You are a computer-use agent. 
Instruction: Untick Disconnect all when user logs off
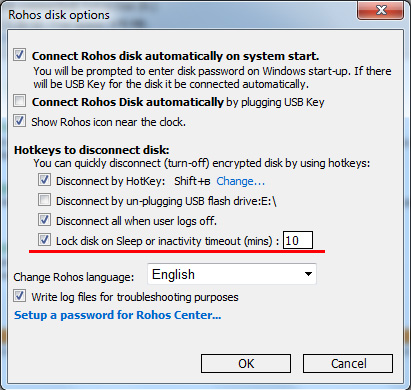pos(44,220)
